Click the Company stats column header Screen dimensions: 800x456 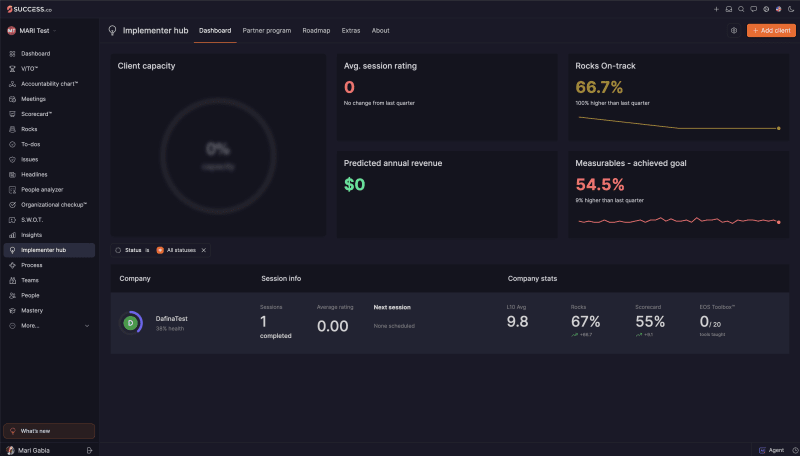pos(532,278)
